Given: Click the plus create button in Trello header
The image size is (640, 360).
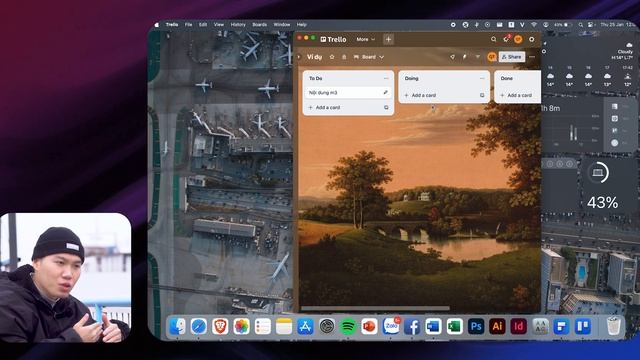Looking at the screenshot, I should coord(388,39).
